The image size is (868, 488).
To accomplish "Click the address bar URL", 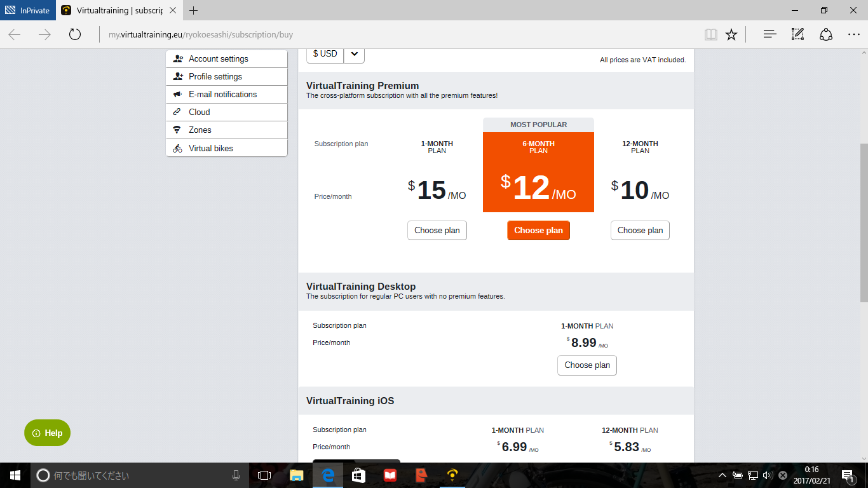I will click(x=201, y=35).
